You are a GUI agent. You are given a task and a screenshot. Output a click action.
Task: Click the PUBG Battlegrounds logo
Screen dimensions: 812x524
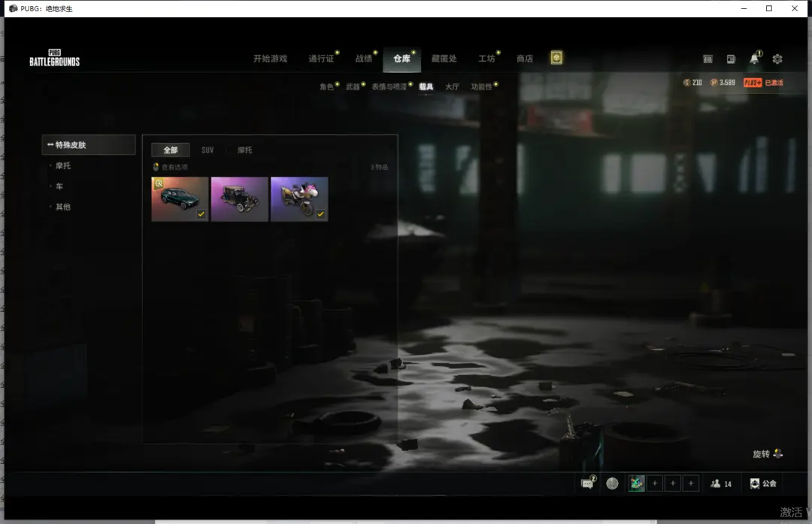[x=54, y=58]
